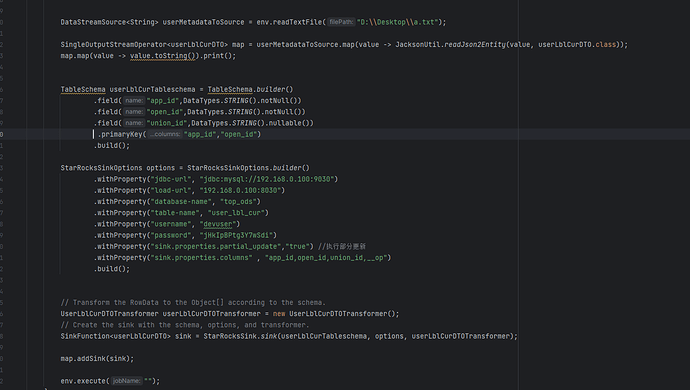Screen dimensions: 690x390
Task: Click the "union_id" field name string
Action: click(x=167, y=123)
